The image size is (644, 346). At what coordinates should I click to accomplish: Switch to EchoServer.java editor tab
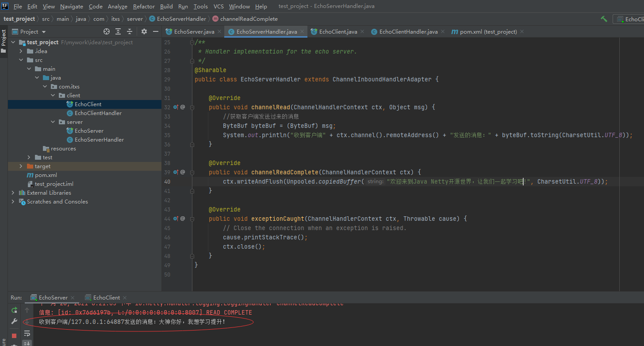[194, 32]
